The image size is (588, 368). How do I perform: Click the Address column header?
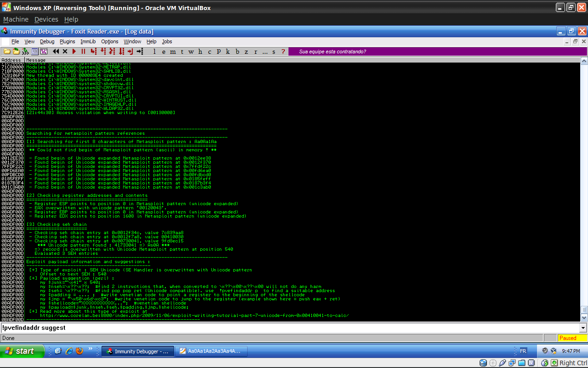(12, 60)
